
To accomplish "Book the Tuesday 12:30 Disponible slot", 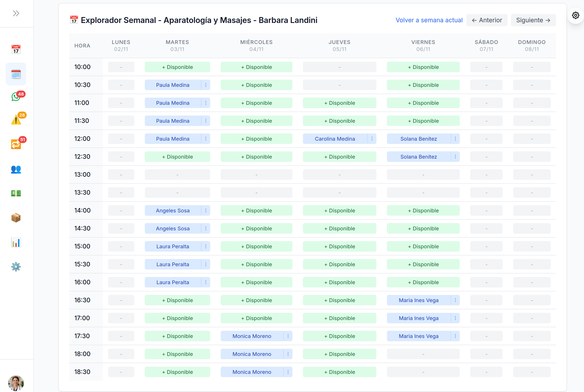I will click(x=178, y=157).
